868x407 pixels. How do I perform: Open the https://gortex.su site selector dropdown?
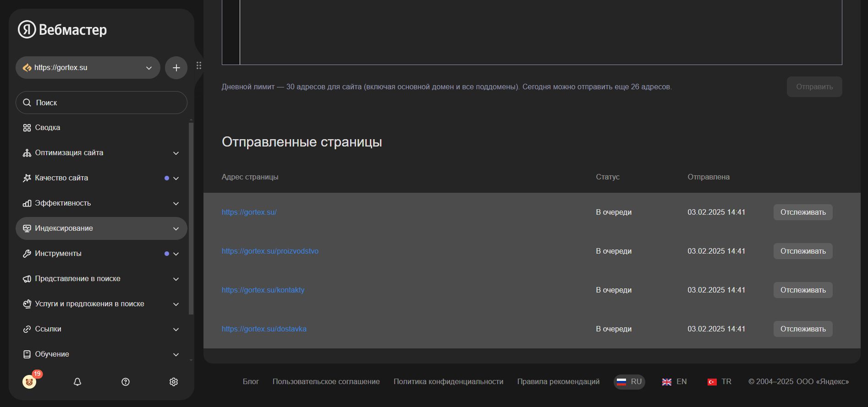tap(88, 68)
